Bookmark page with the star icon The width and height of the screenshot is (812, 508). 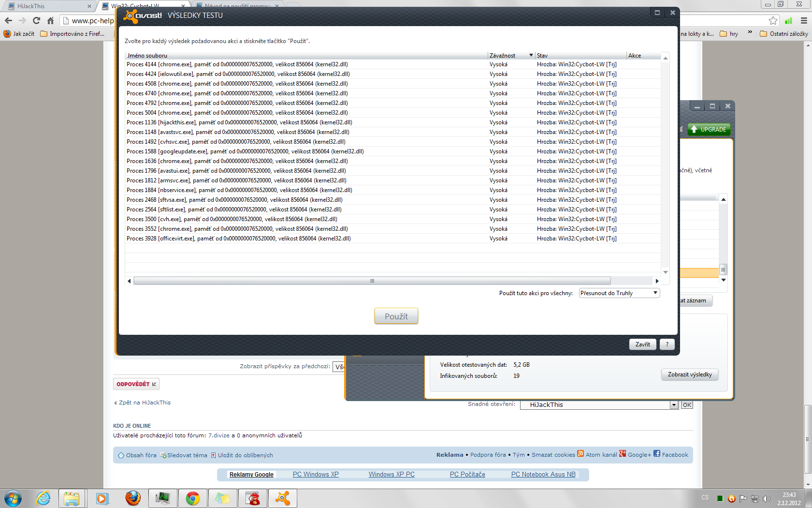(773, 20)
